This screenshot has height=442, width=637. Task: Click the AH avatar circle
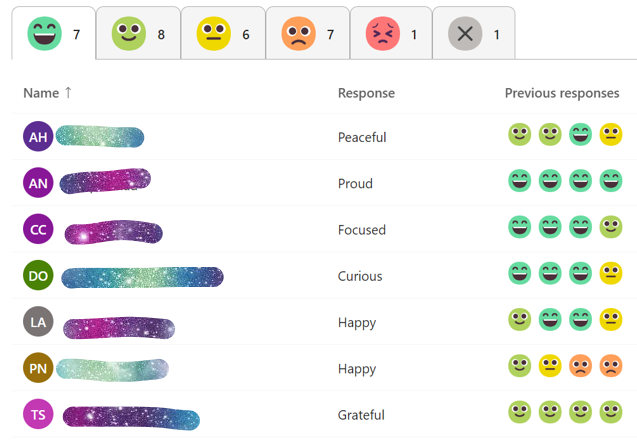tap(38, 136)
